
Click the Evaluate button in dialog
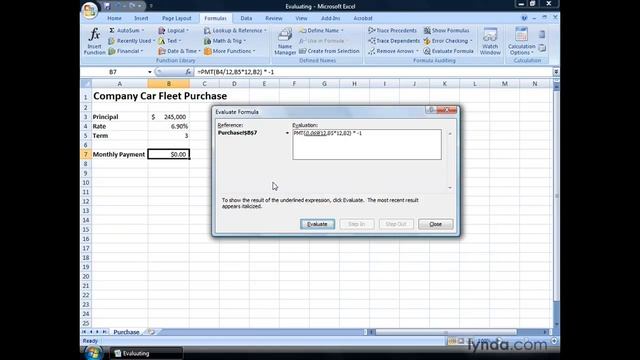point(317,224)
